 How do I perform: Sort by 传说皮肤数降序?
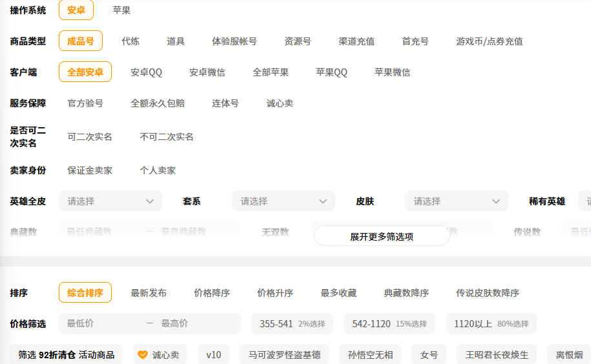pyautogui.click(x=488, y=293)
